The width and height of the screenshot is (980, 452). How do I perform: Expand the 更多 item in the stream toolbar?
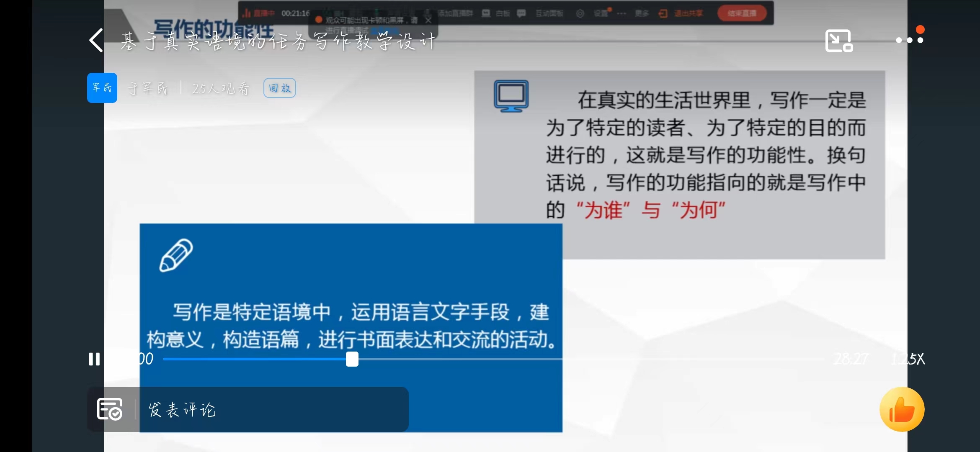[x=641, y=13]
